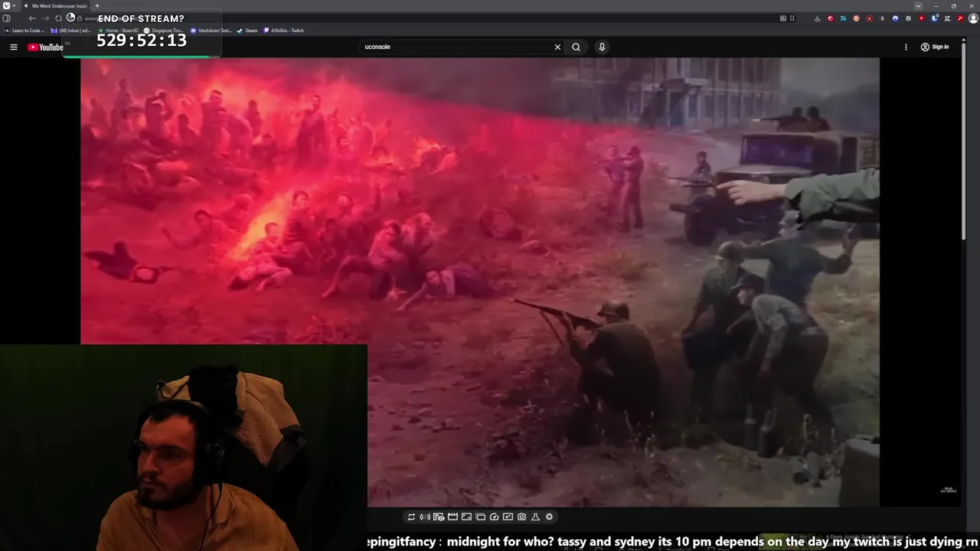This screenshot has width=980, height=551.
Task: Open playback speed gauge icon
Action: click(494, 517)
